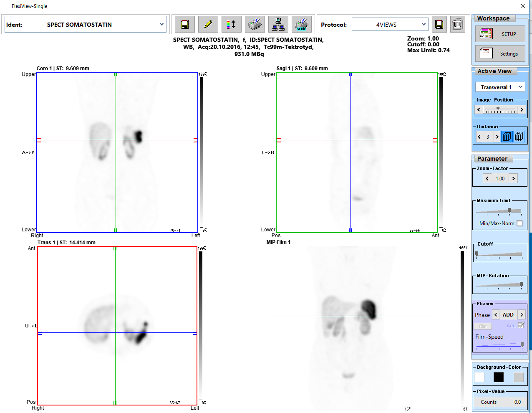Select black background color swatch
Screen dimensions: 532x413
tap(499, 377)
